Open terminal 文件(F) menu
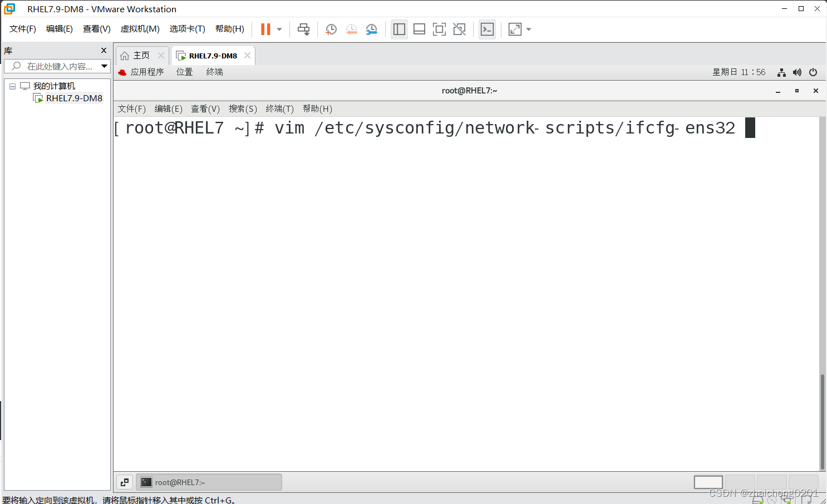 coord(132,109)
